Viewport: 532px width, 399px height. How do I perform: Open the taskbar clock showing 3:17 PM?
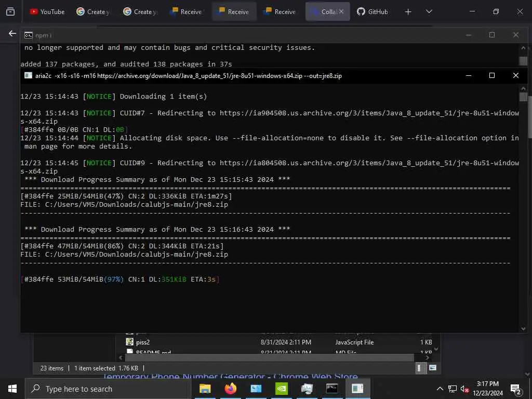(488, 389)
